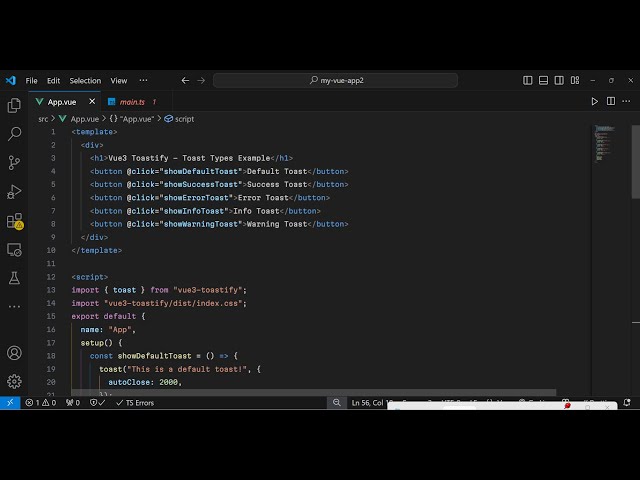This screenshot has width=640, height=480.
Task: Toggle the bottom panel layout button
Action: click(542, 80)
